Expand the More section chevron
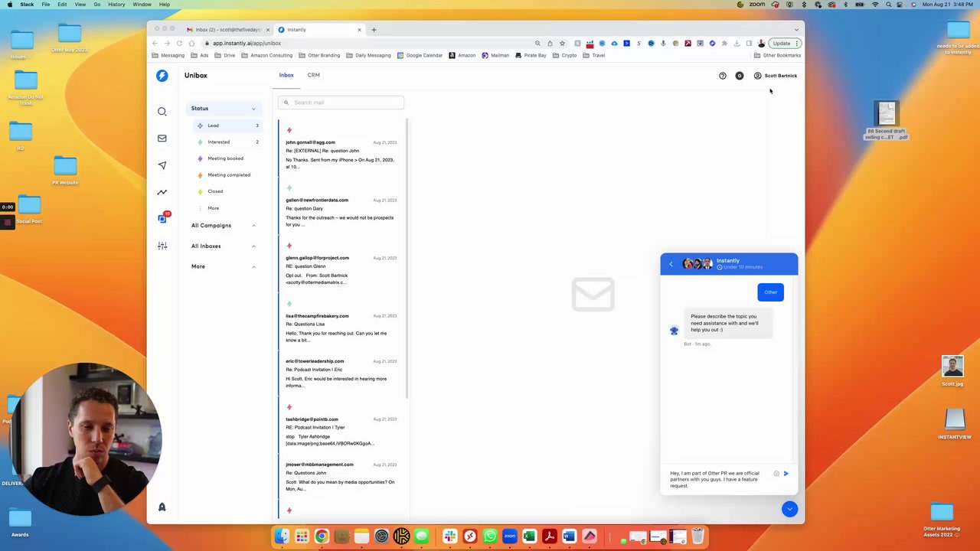 point(253,266)
